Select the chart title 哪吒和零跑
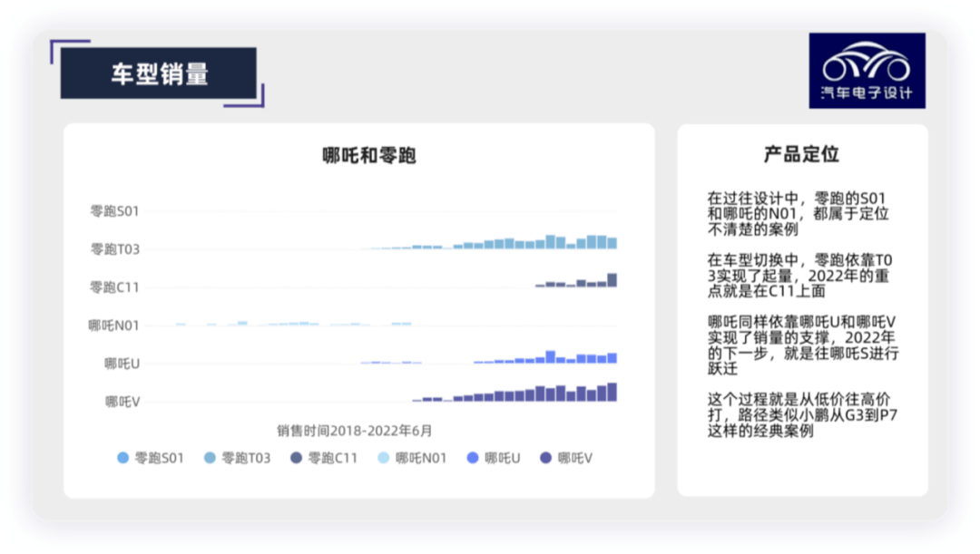This screenshot has width=980, height=554. (369, 155)
